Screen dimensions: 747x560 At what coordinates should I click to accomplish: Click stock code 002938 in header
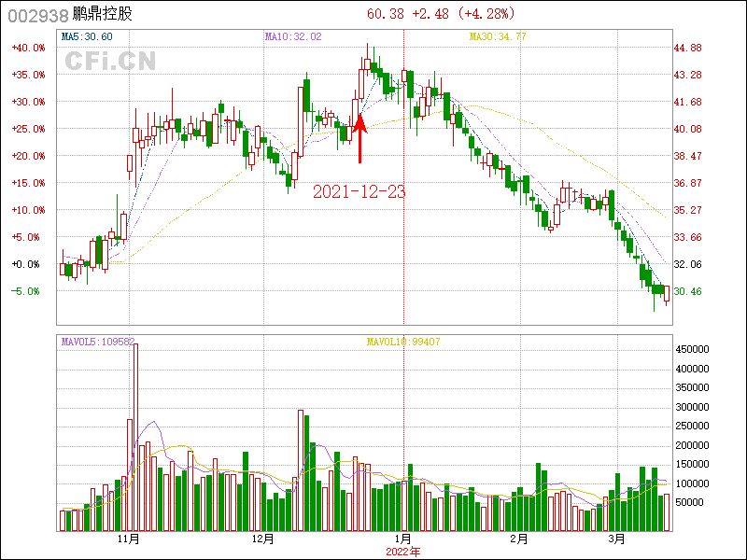(37, 14)
